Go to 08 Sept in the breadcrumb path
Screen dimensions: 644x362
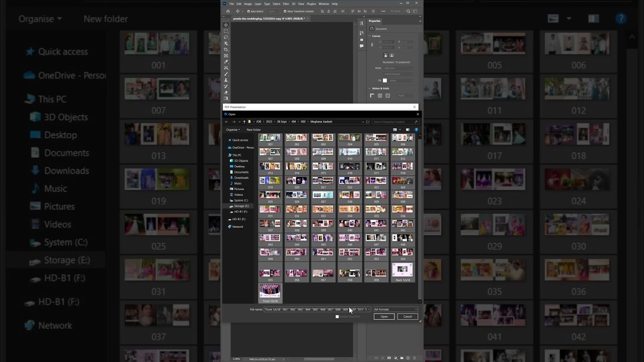click(x=282, y=122)
